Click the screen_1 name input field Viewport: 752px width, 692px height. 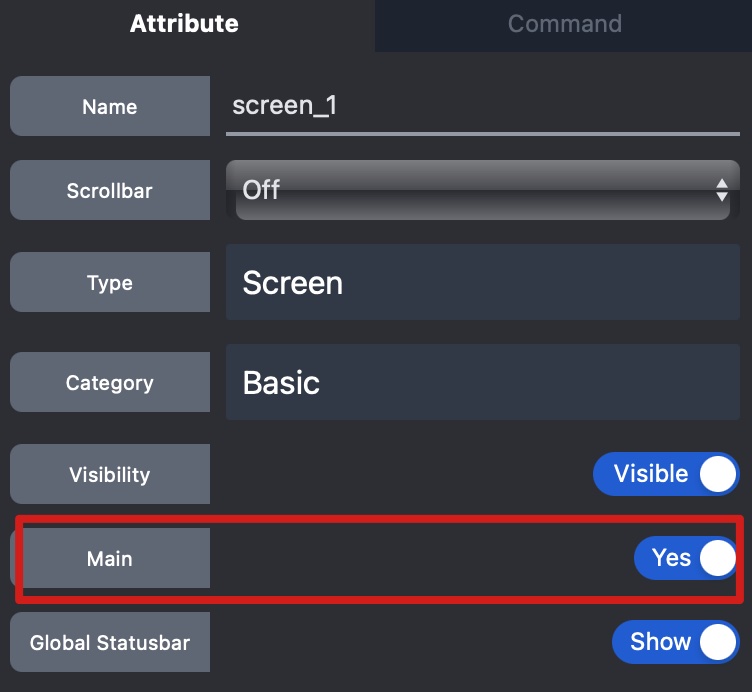[482, 106]
